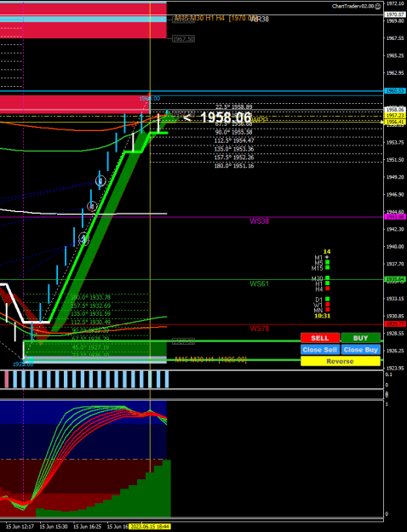This screenshot has width=407, height=532.
Task: Click the MN red signal square
Action: click(x=327, y=310)
